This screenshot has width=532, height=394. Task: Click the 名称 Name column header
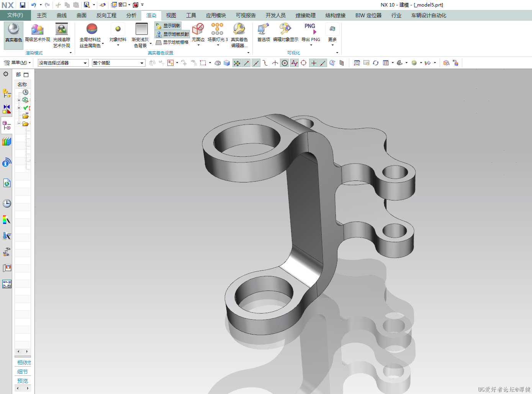[23, 84]
